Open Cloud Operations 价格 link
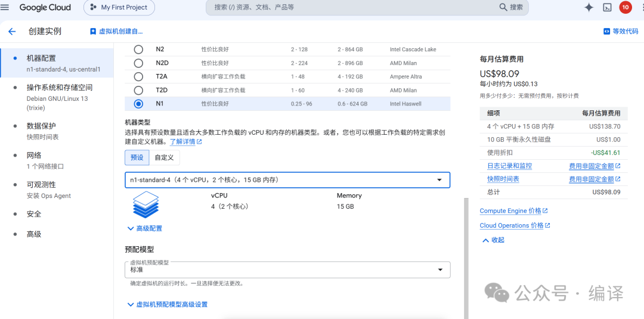Screen dimensions: 644x319 [x=515, y=225]
